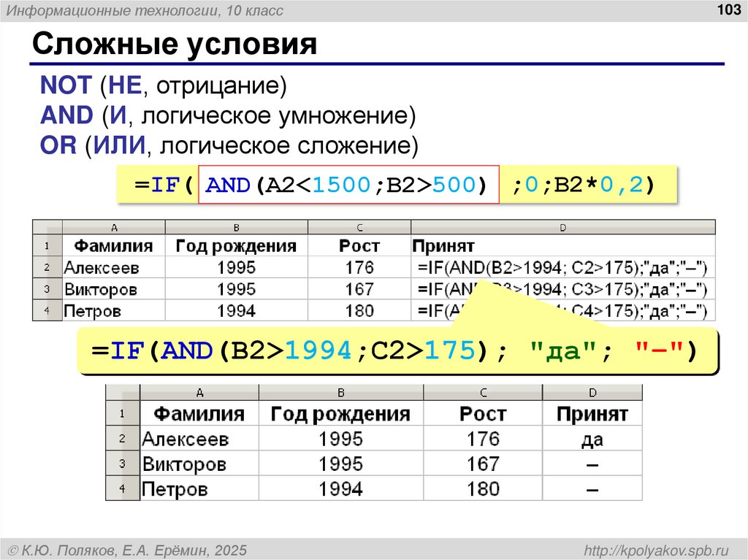This screenshot has height=560, width=748.
Task: Click slide number 103
Action: pyautogui.click(x=729, y=9)
